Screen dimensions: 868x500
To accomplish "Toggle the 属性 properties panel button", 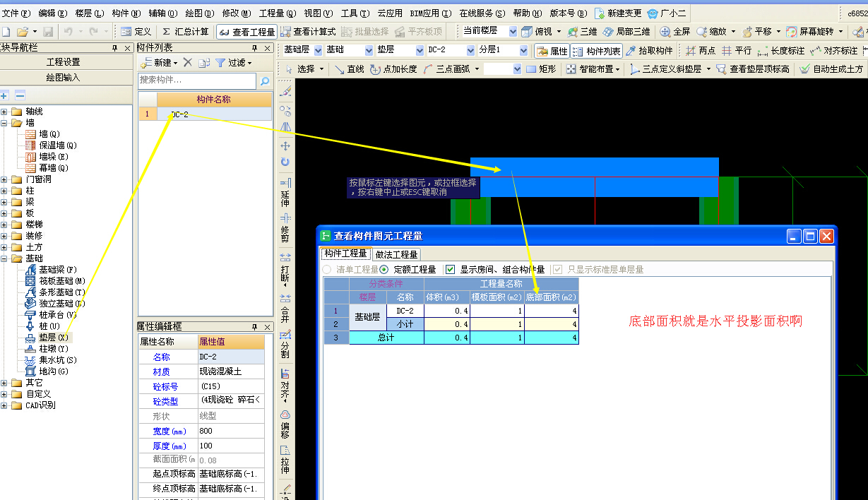I will pyautogui.click(x=552, y=51).
